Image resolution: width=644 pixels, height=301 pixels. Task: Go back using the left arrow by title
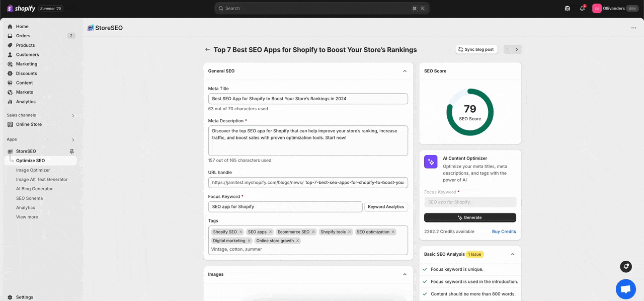[x=207, y=49]
